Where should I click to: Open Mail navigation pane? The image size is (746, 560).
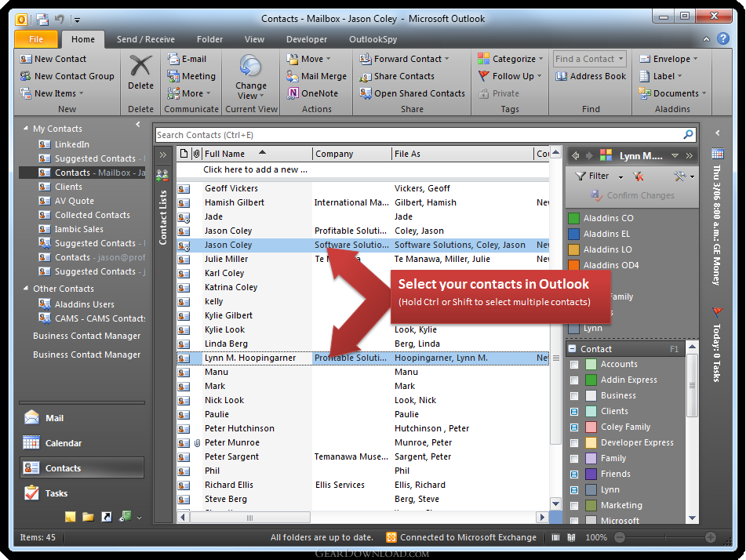coord(82,418)
